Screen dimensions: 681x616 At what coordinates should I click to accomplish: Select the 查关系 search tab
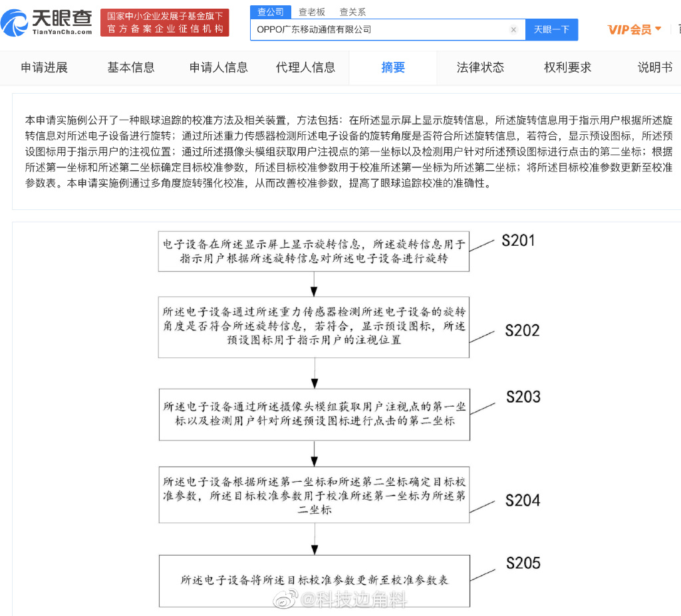352,12
